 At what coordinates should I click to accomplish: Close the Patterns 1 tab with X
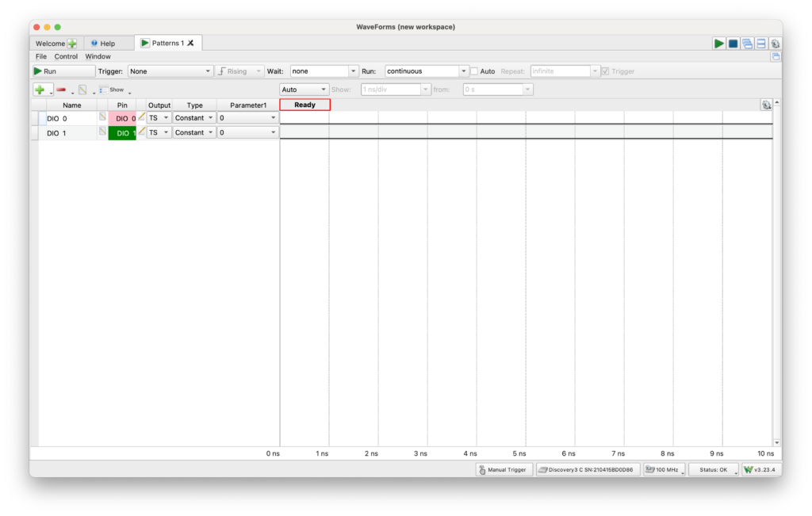(191, 43)
